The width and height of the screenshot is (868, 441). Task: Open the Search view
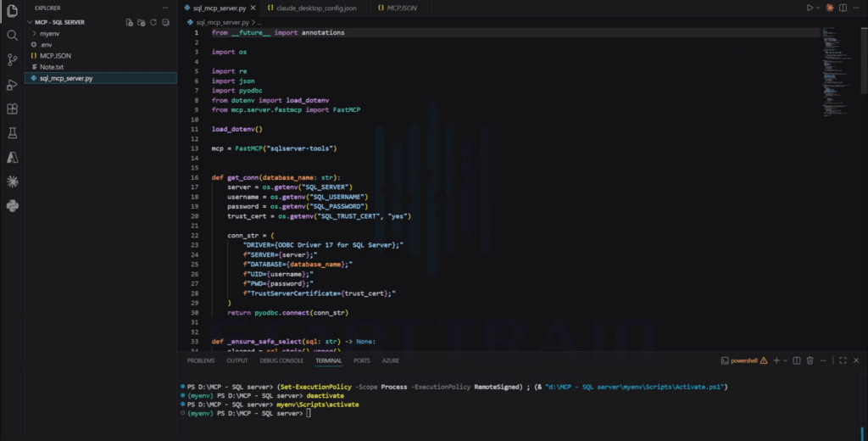[x=12, y=36]
